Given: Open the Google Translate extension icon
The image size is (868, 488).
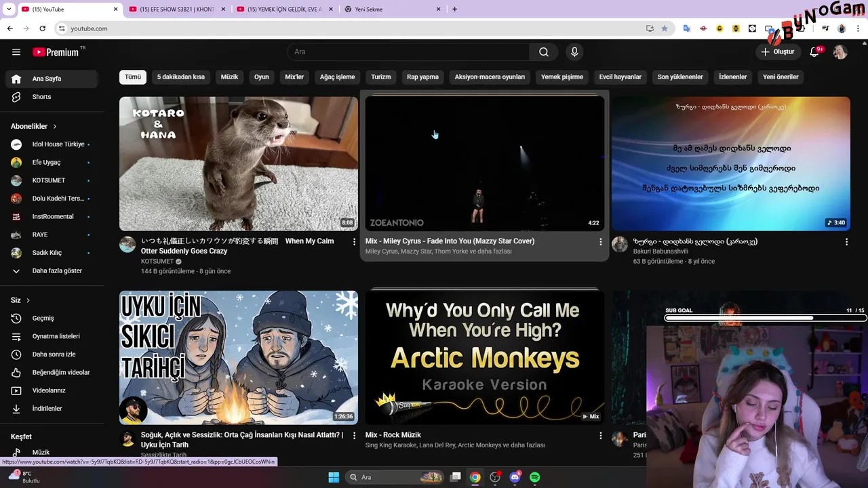Looking at the screenshot, I should [687, 28].
